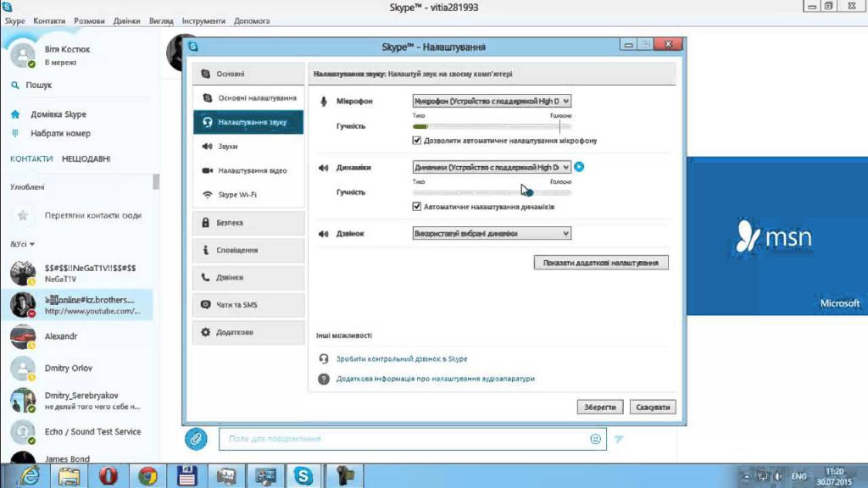Screen dimensions: 868x488
Task: Open the Дзвінки settings section
Action: click(248, 277)
